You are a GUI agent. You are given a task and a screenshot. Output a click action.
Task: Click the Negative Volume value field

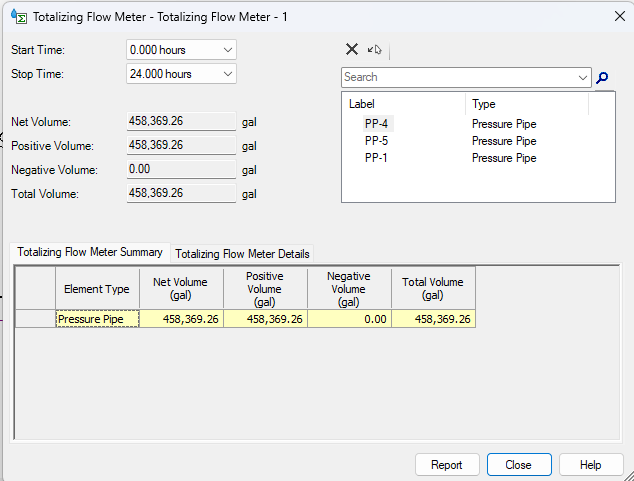point(181,169)
